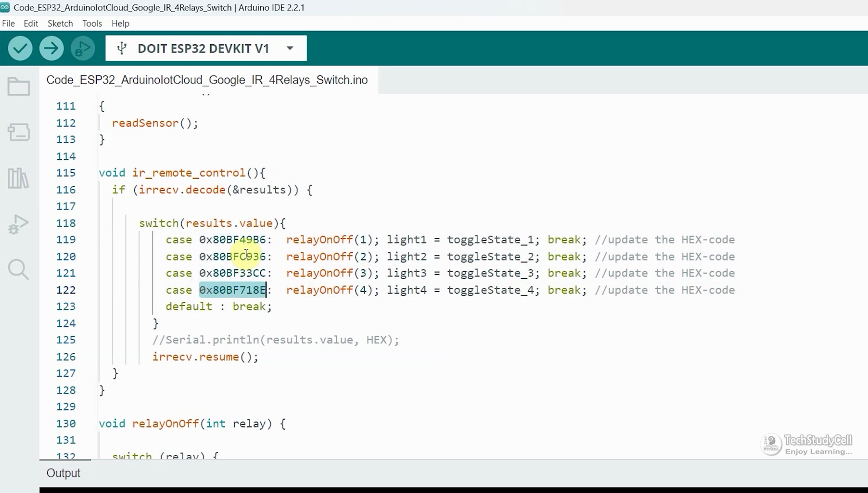Select the Code_ESP32_ArduinoIotCloud sketch tab
The width and height of the screenshot is (868, 493).
207,80
